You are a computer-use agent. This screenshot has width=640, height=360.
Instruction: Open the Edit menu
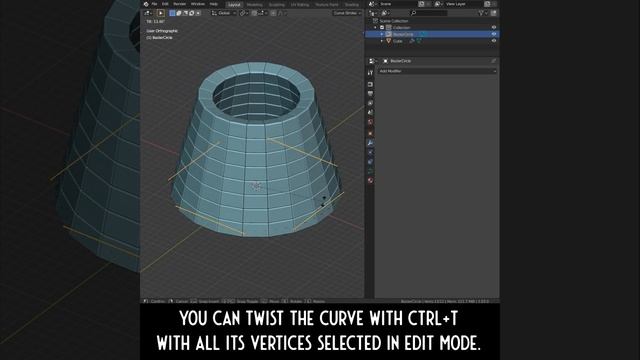[x=165, y=4]
